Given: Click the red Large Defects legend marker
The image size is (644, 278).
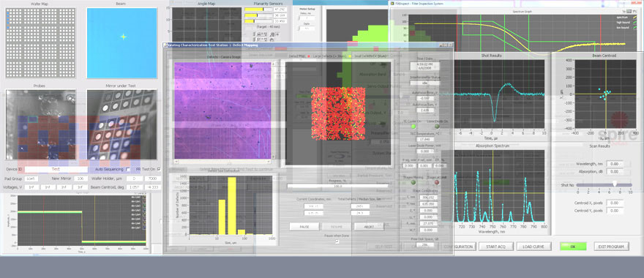Looking at the screenshot, I should click(x=309, y=56).
